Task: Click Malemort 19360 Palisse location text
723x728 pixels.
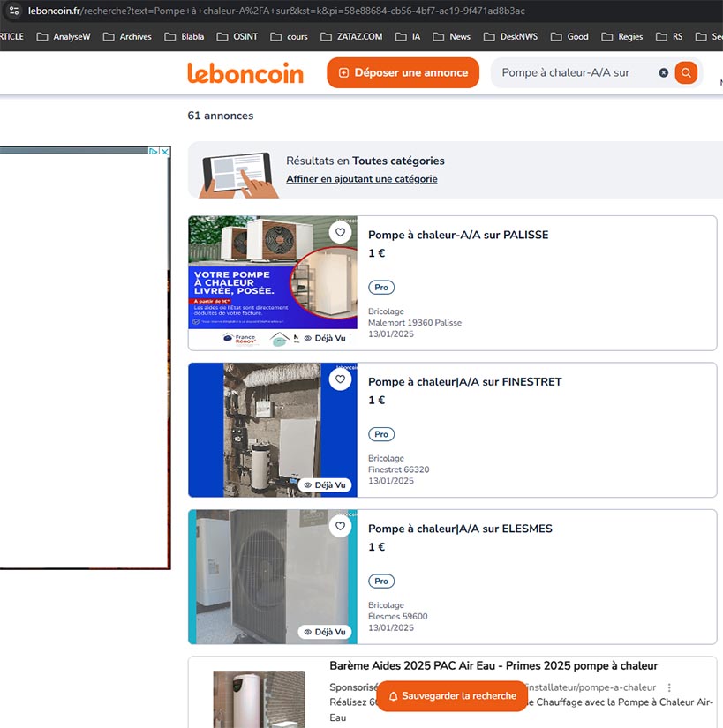Action: [x=415, y=323]
